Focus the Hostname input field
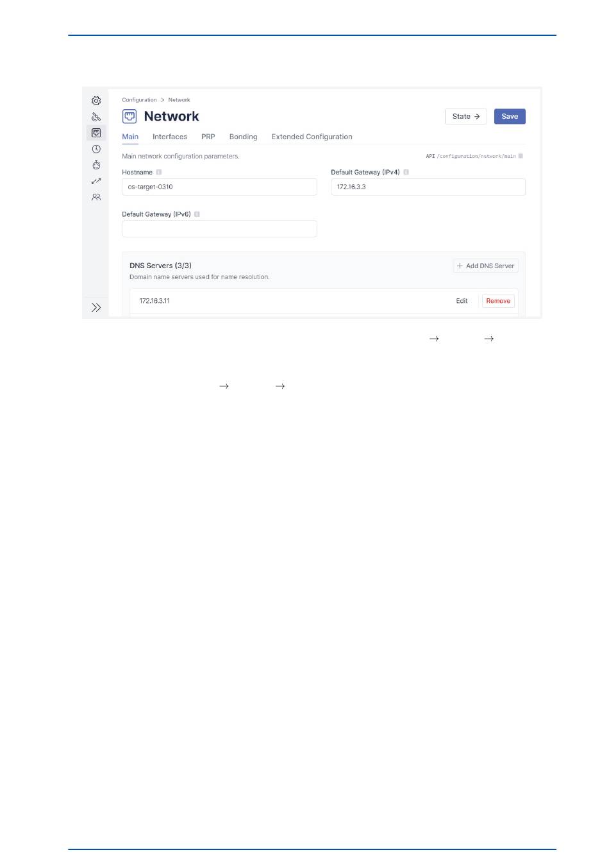This screenshot has width=609, height=868. coord(219,187)
